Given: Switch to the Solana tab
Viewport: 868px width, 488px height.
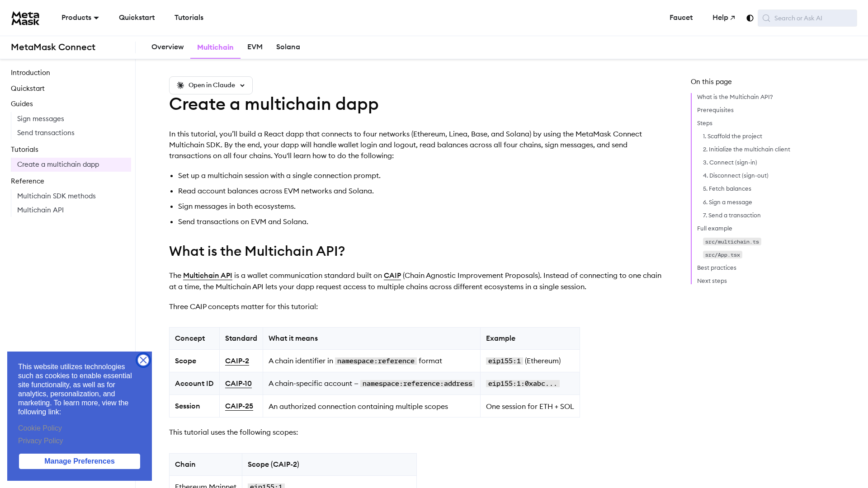Looking at the screenshot, I should [x=288, y=47].
